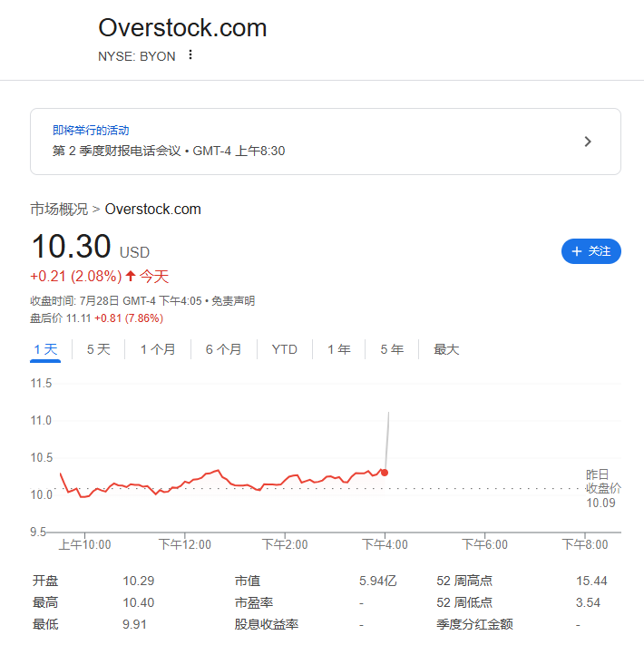Select the 6 个月 chart range
Screen dimensions: 644x645
(224, 349)
